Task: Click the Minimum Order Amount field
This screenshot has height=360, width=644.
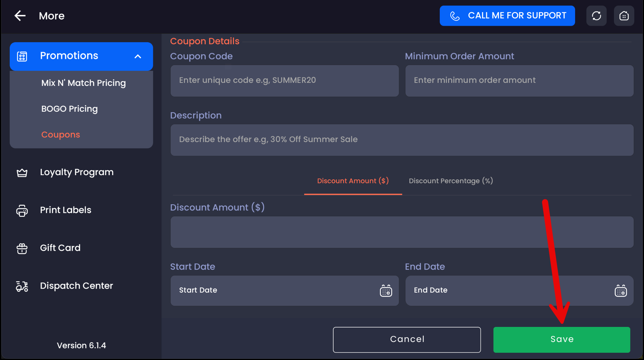Action: [x=519, y=81]
